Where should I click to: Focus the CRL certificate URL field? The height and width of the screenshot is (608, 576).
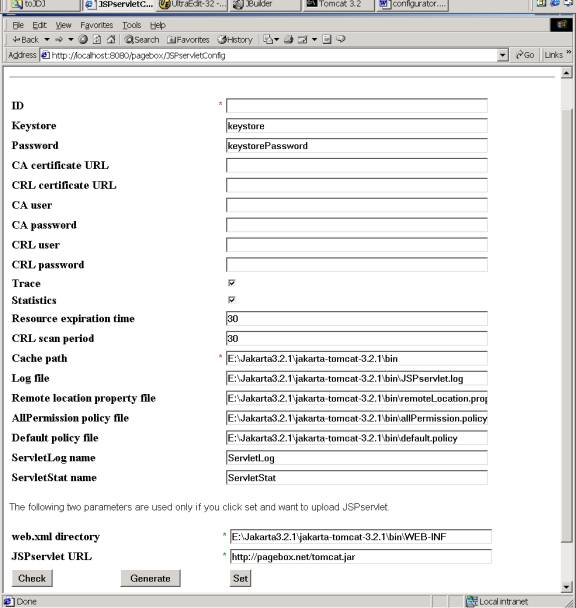point(356,185)
